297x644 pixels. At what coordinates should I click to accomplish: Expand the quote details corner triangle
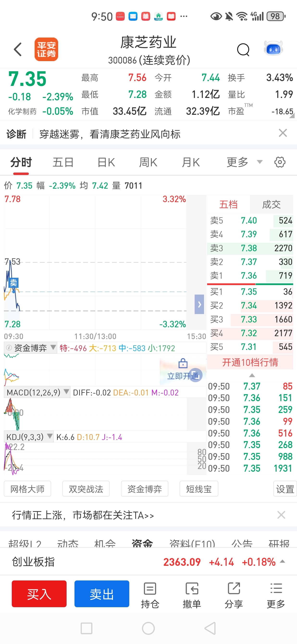pyautogui.click(x=292, y=116)
